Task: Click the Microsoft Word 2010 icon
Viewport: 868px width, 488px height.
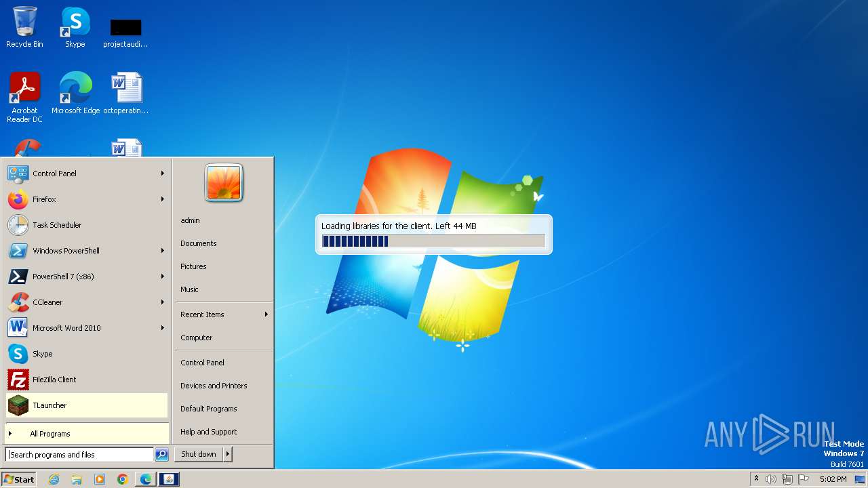Action: tap(18, 328)
